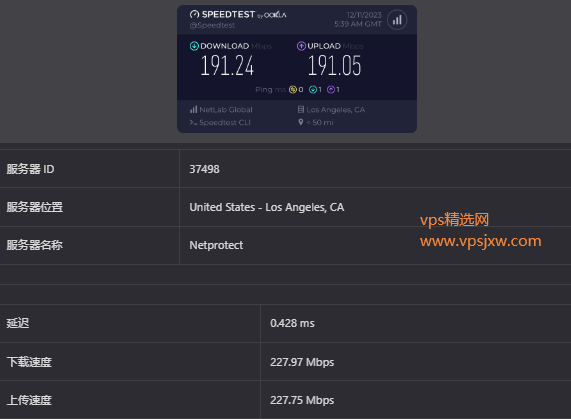This screenshot has height=419, width=571.
Task: Click the download arrow icon
Action: [x=194, y=46]
